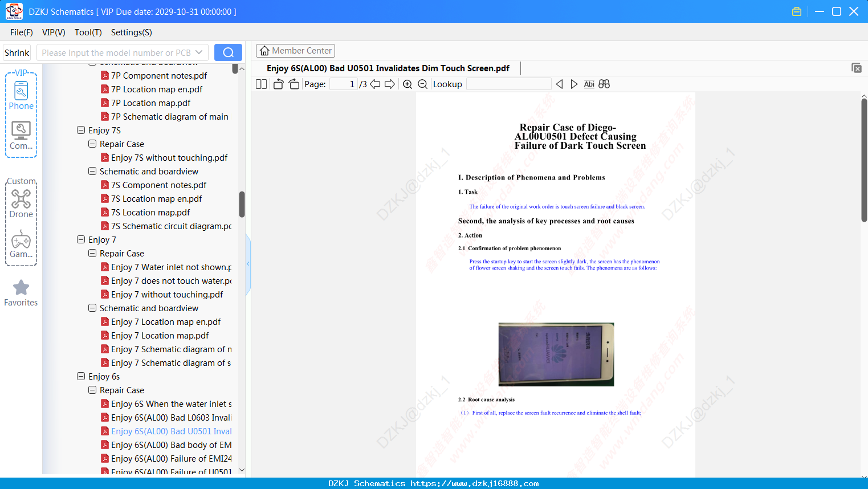Collapse the Enjoy 7S tree node

[81, 130]
